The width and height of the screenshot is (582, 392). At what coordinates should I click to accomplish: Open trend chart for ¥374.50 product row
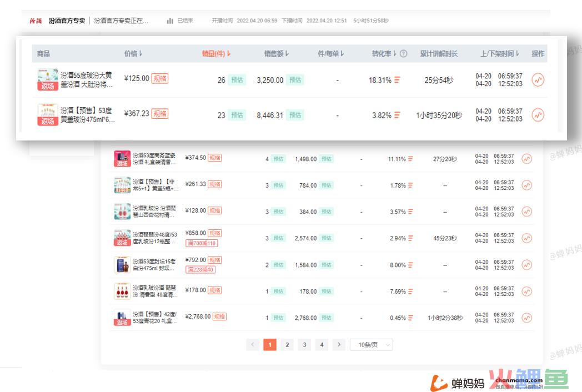point(526,159)
